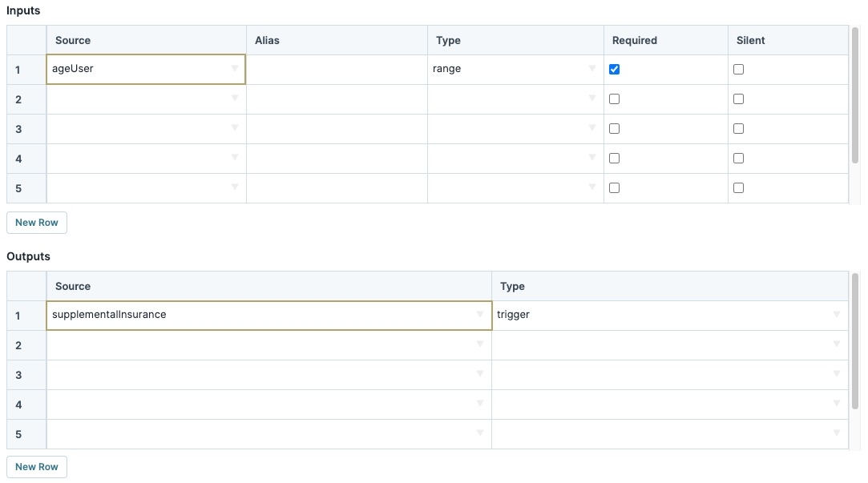Open Type dropdown in Outputs row 2
The width and height of the screenshot is (868, 483).
click(x=837, y=344)
